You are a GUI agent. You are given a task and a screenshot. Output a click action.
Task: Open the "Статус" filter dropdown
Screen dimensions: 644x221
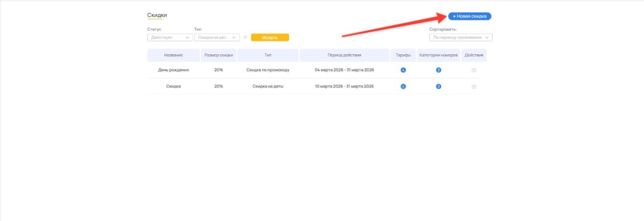coord(170,37)
